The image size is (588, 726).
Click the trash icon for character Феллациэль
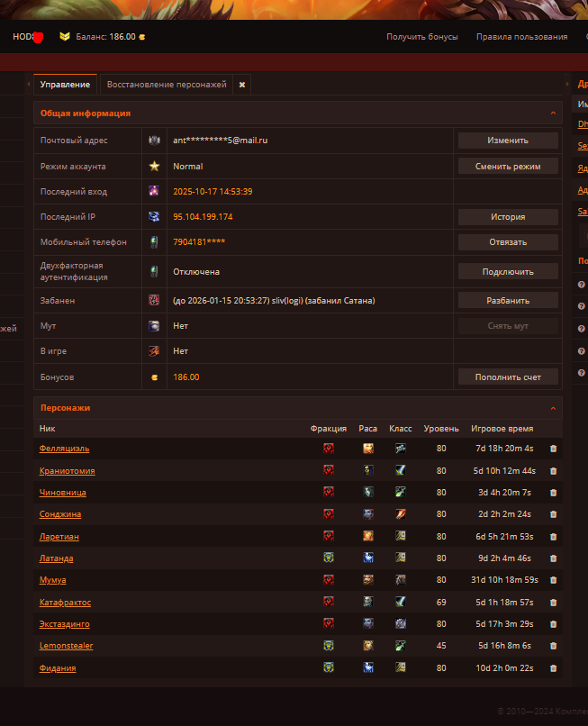pos(553,449)
